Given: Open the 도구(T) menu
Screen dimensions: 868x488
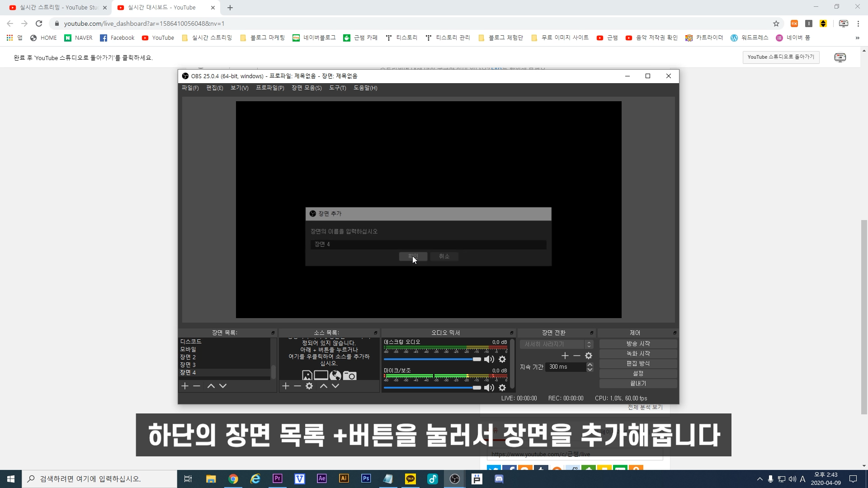Looking at the screenshot, I should [x=337, y=88].
